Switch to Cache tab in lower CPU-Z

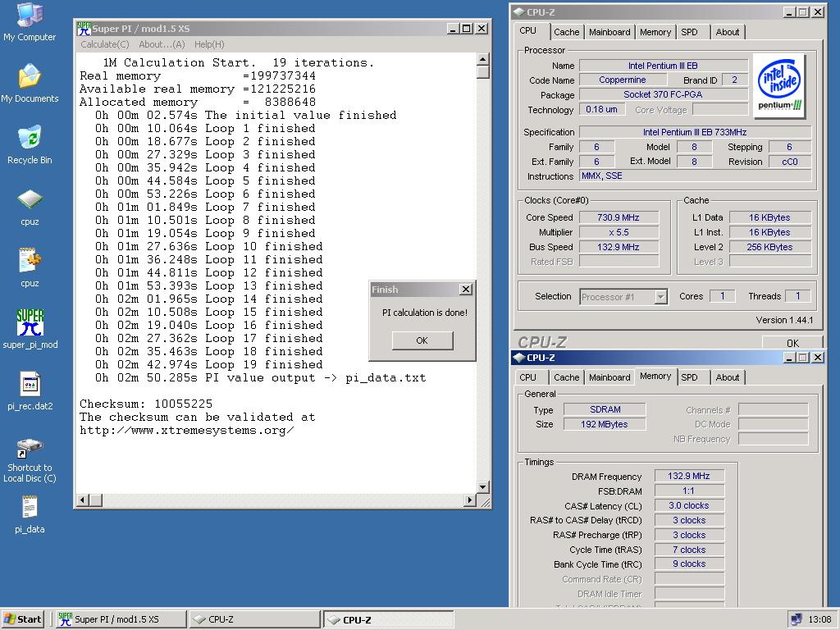point(567,377)
